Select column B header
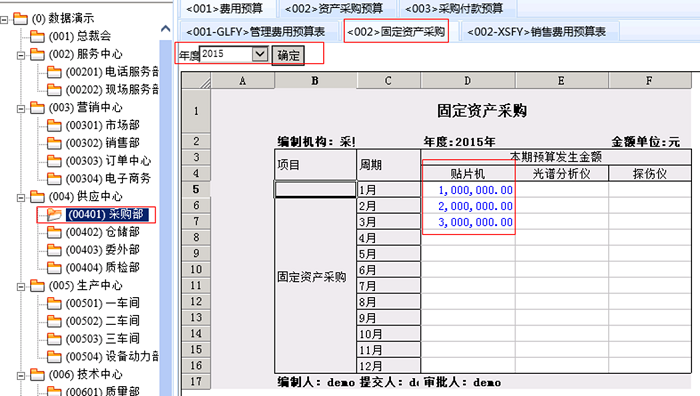The image size is (700, 396). [315, 81]
